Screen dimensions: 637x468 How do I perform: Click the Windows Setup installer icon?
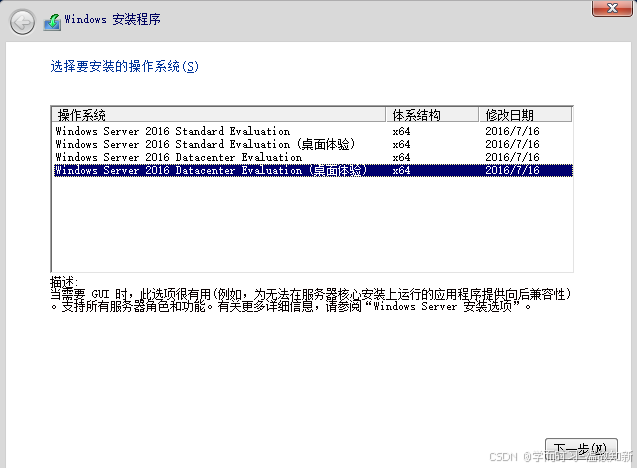[x=53, y=22]
